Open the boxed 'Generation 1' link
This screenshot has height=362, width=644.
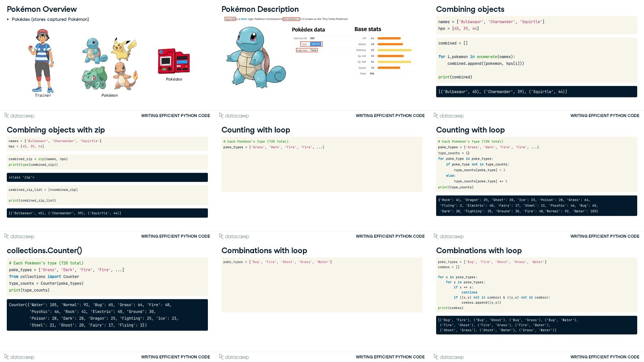[x=291, y=19]
